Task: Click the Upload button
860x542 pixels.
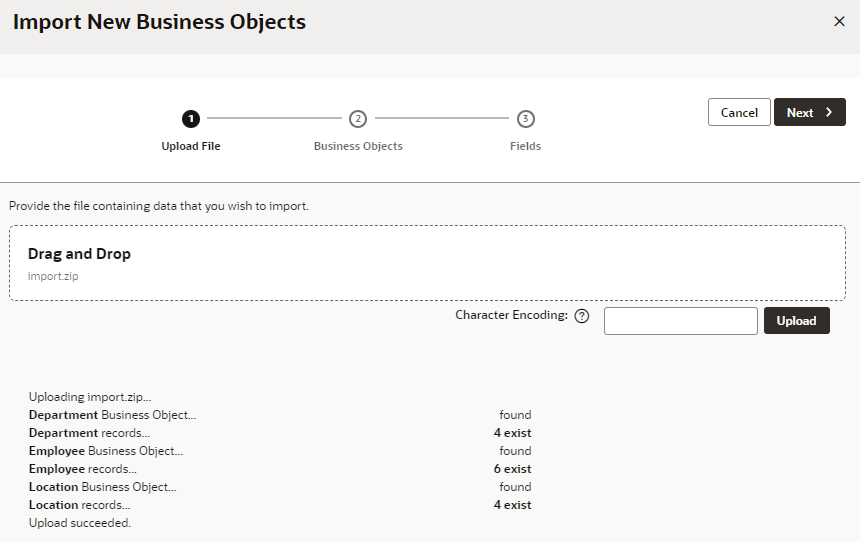Action: pos(796,321)
